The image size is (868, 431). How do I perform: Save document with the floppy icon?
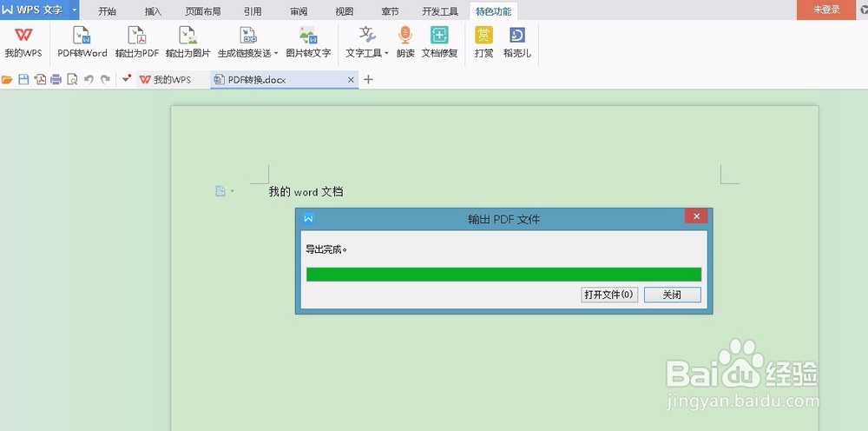pos(23,80)
